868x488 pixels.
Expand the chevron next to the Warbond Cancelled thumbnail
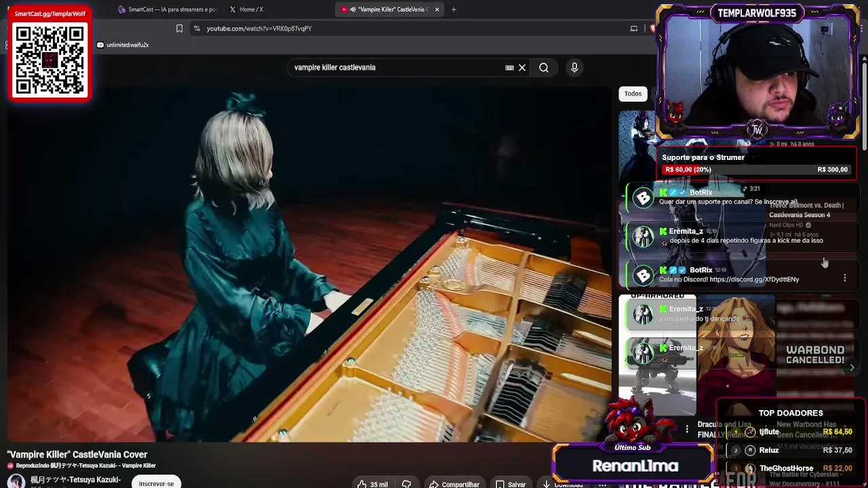click(x=852, y=367)
